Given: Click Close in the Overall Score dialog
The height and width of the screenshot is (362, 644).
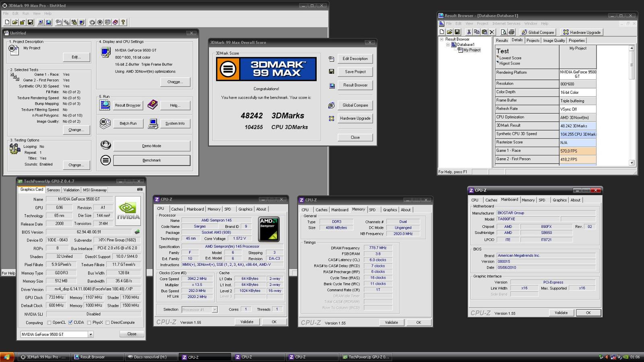Looking at the screenshot, I should [x=355, y=137].
